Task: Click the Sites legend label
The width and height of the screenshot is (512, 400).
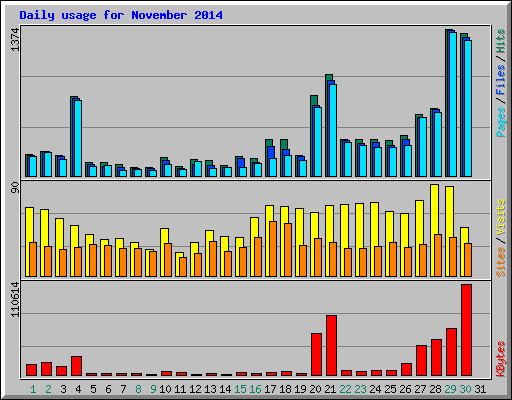Action: click(x=500, y=262)
